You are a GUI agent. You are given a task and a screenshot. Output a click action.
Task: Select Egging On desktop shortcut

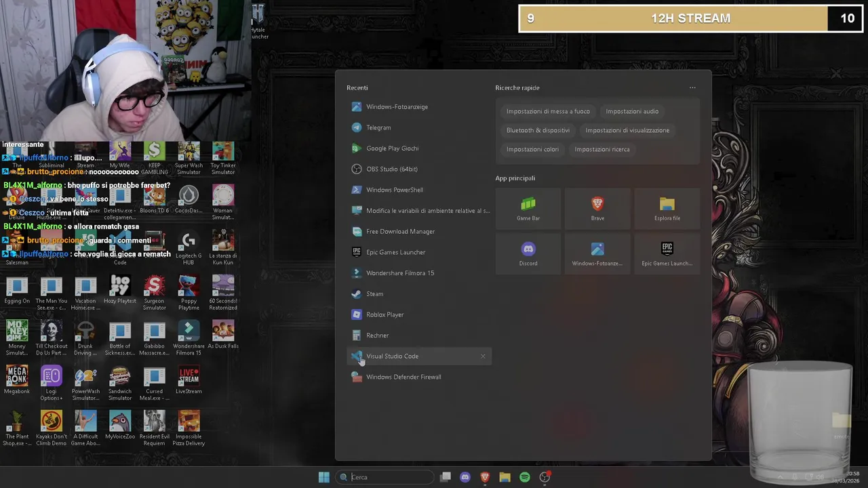pyautogui.click(x=17, y=290)
